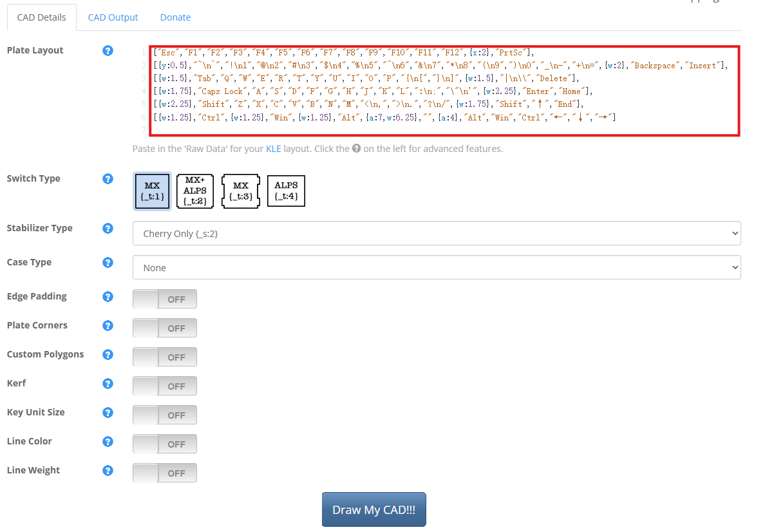This screenshot has width=765, height=532.
Task: Select the MX+ALPS {_t:2} switch type
Action: (194, 191)
